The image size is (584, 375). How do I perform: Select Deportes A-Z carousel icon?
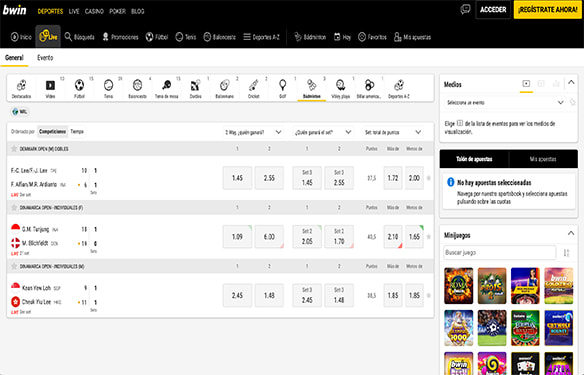tap(399, 89)
